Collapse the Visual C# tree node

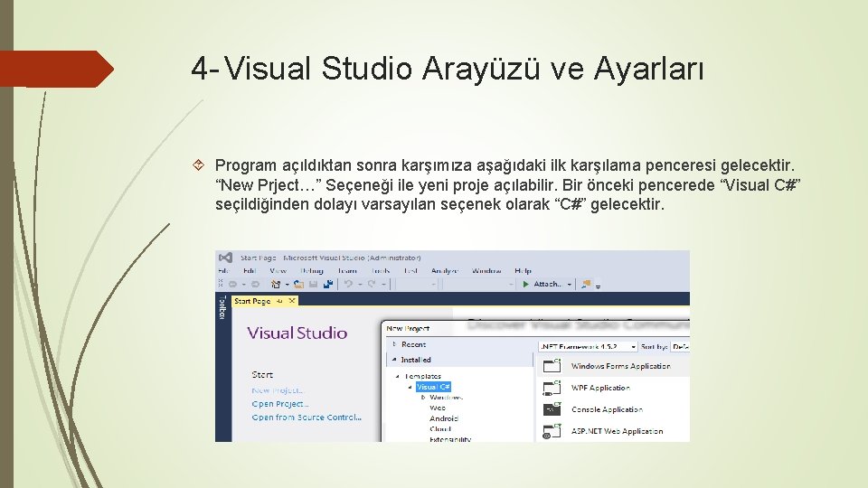410,388
